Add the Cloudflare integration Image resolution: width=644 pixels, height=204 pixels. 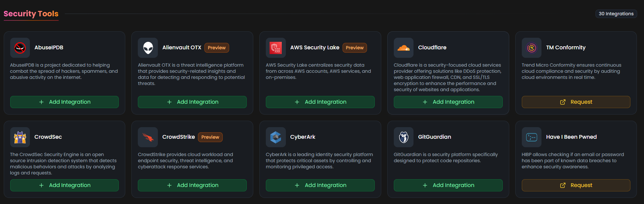[448, 102]
